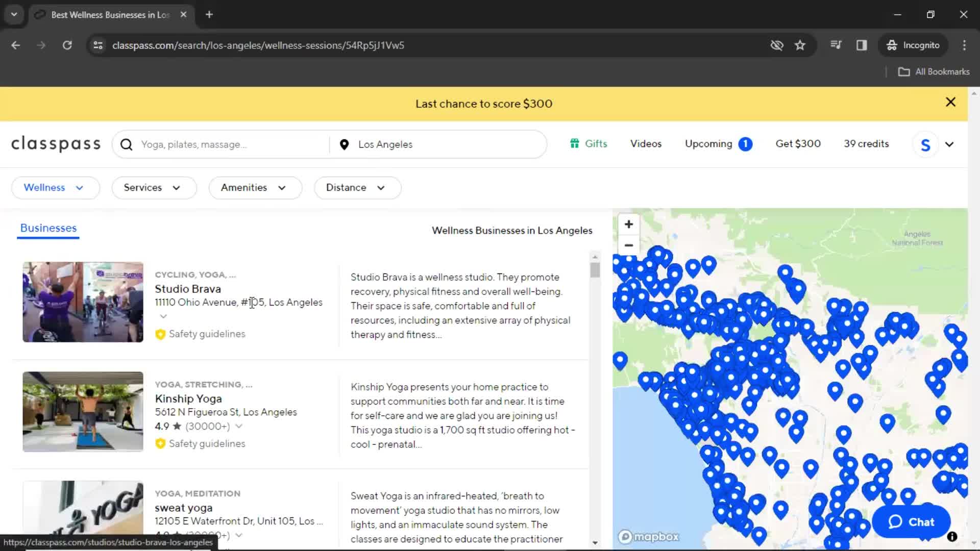View 39 credits balance

tap(866, 144)
